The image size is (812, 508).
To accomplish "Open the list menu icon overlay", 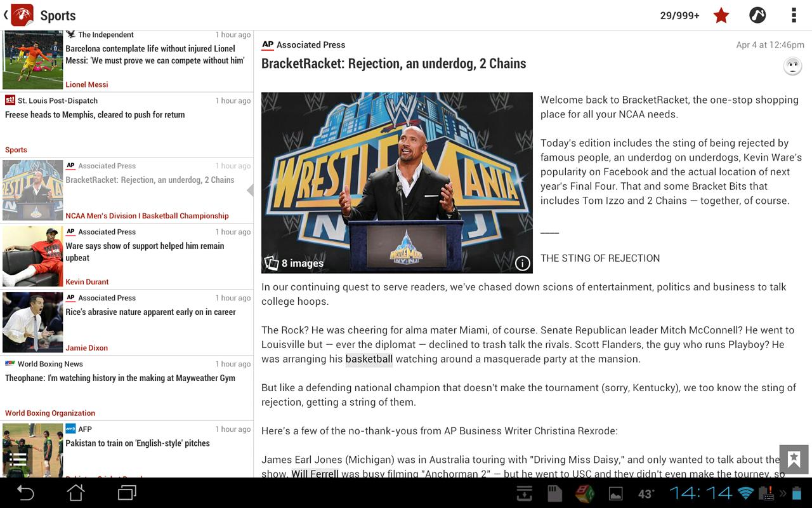I will tap(18, 459).
